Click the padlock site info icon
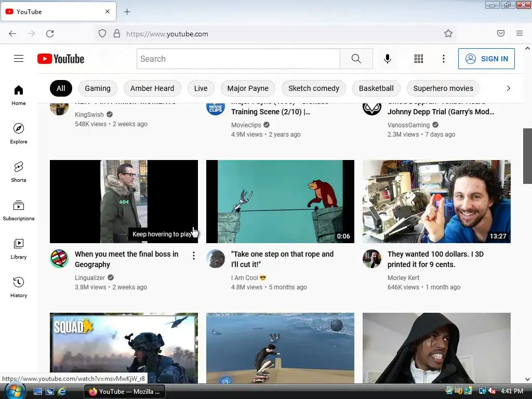Viewport: 532px width, 399px height. 117,34
